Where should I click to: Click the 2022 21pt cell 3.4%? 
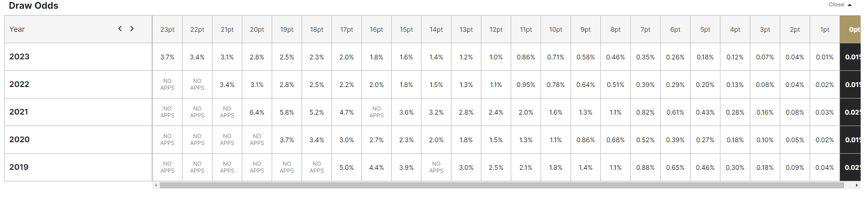tap(227, 85)
